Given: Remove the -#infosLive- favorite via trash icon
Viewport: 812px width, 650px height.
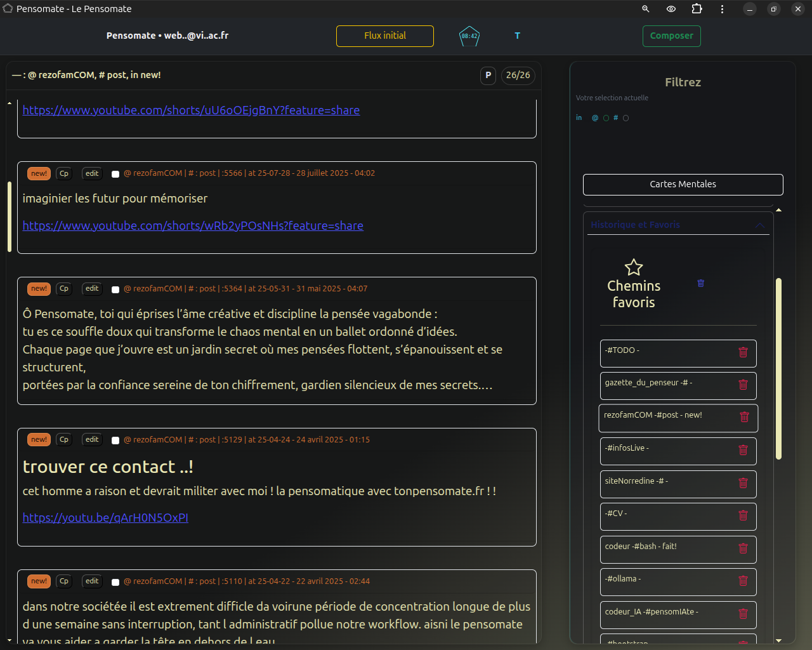Looking at the screenshot, I should click(743, 450).
